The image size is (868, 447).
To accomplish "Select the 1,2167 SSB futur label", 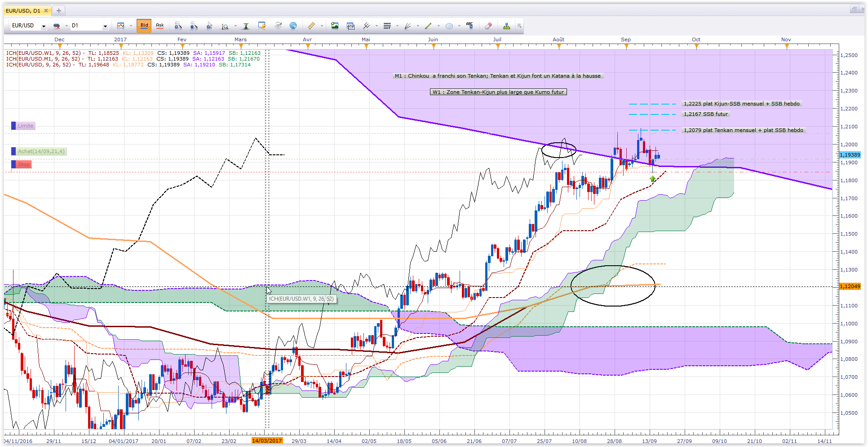I will [706, 114].
